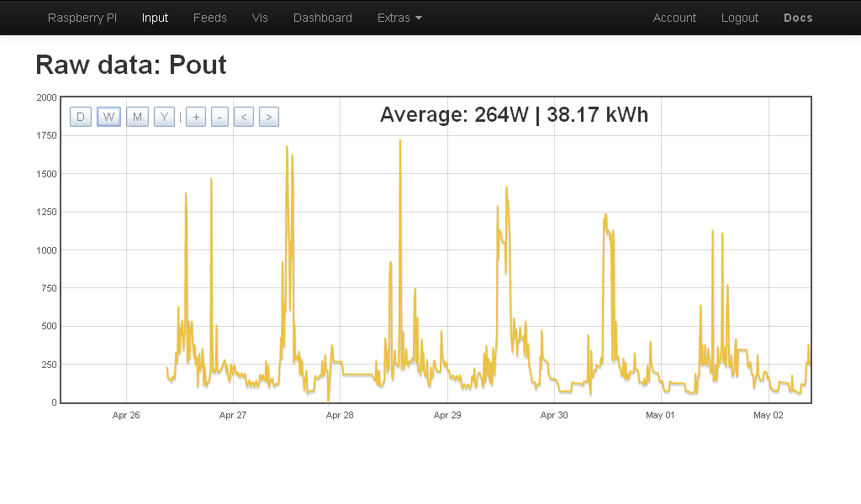861x504 pixels.
Task: Navigate to Dashboard
Action: tap(322, 18)
